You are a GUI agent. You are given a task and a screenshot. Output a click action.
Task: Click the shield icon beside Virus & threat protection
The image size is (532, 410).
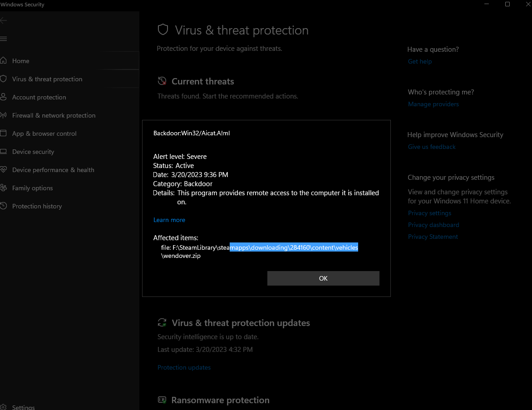pos(3,79)
